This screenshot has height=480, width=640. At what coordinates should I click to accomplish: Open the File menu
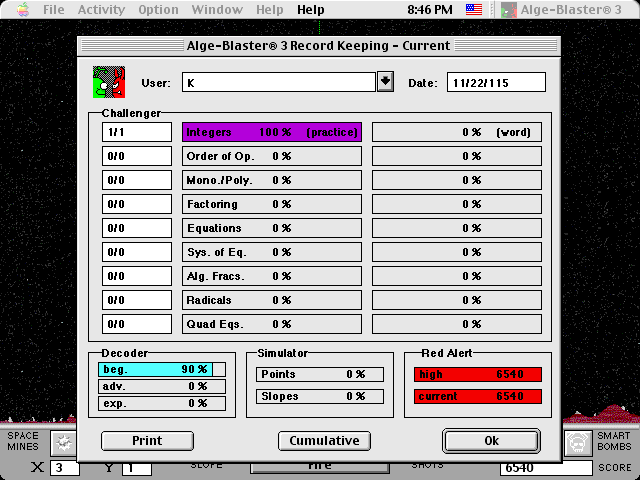53,10
